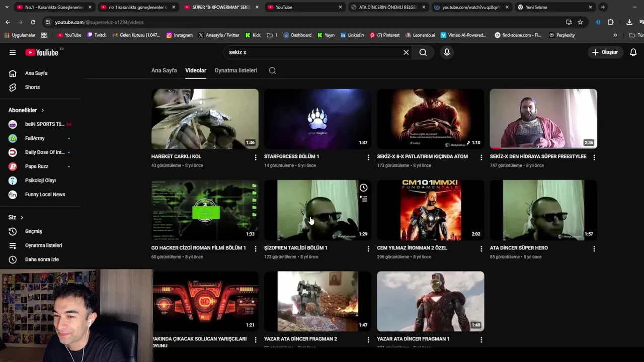
Task: Open ATA DİNCER SÜPER HERO thumbnail
Action: click(543, 210)
